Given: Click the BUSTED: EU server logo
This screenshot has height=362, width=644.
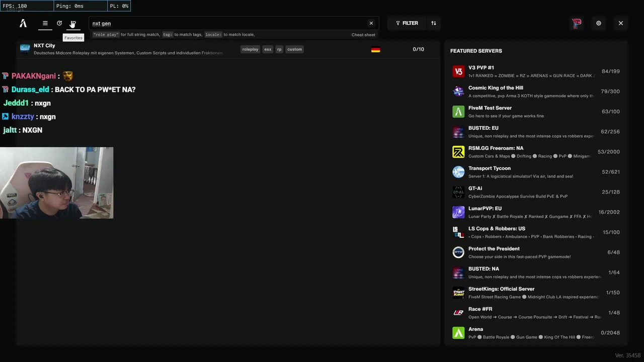Looking at the screenshot, I should click(458, 132).
